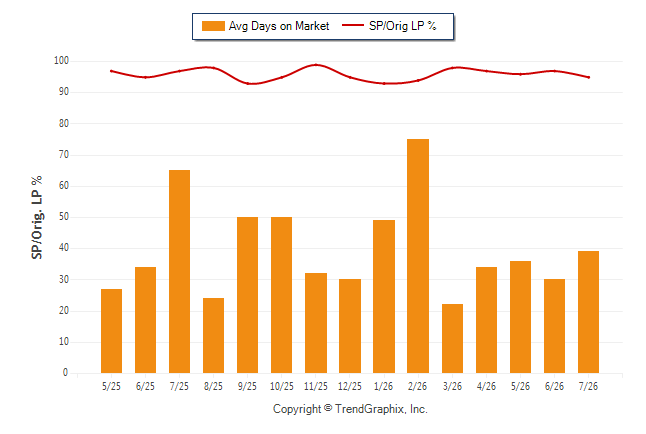Select the tallest bar for 2/26

[418, 256]
